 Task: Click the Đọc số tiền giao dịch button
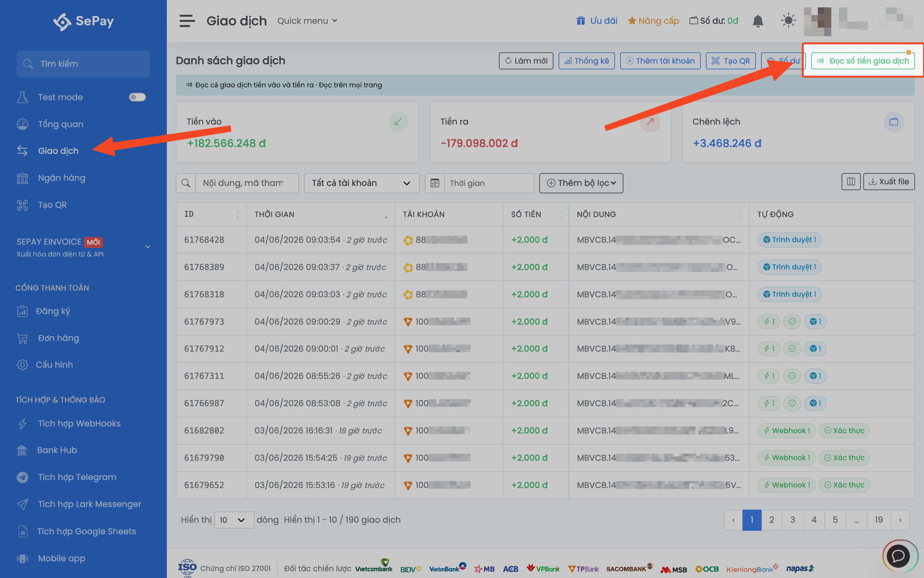point(862,61)
